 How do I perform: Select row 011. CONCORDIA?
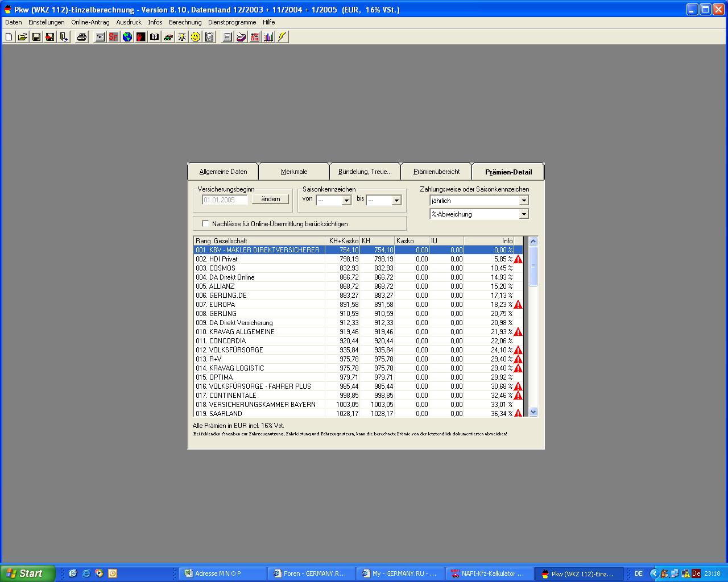pos(358,341)
